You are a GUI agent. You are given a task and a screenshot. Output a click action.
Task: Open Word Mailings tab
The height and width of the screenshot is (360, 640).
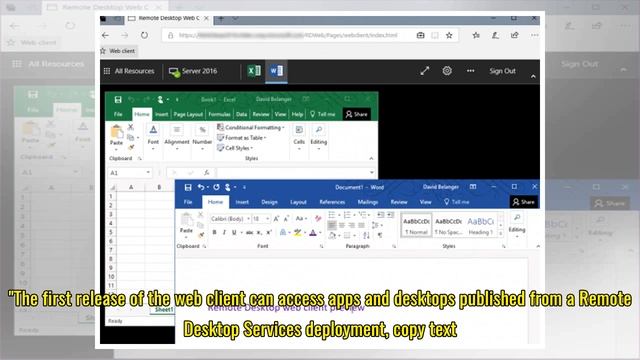(x=368, y=202)
